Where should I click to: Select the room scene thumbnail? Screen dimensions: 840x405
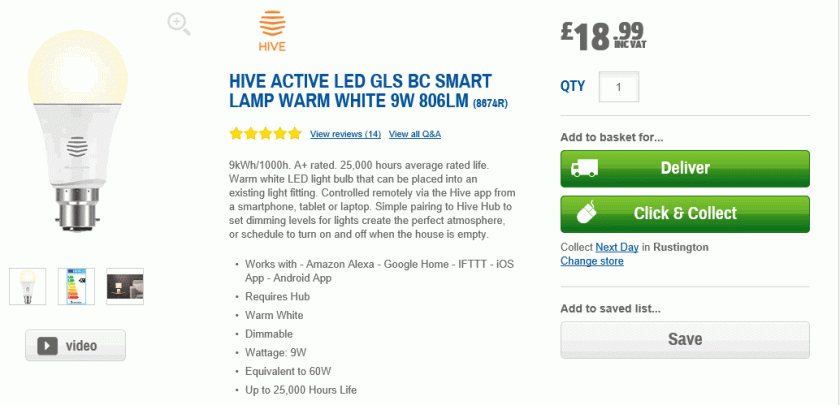point(125,286)
